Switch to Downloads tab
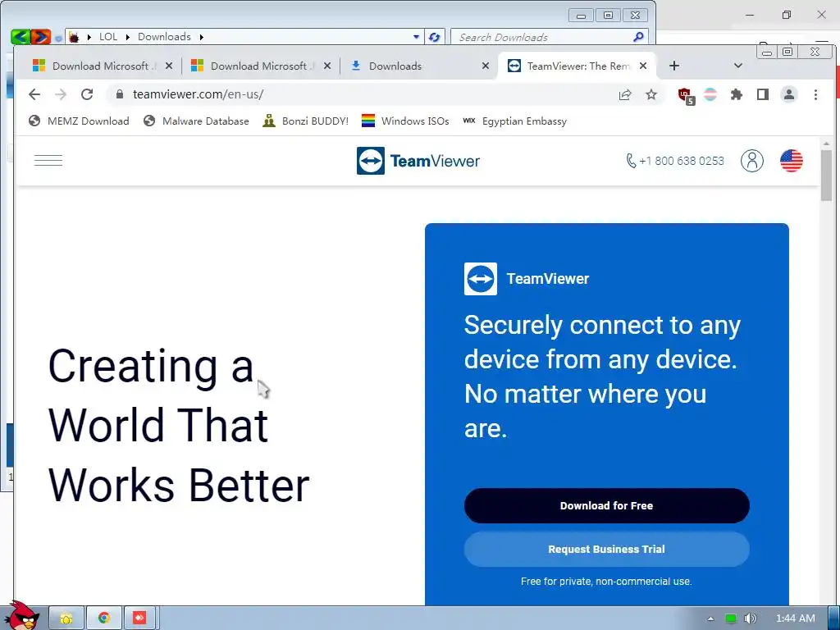The height and width of the screenshot is (630, 840). click(x=419, y=66)
